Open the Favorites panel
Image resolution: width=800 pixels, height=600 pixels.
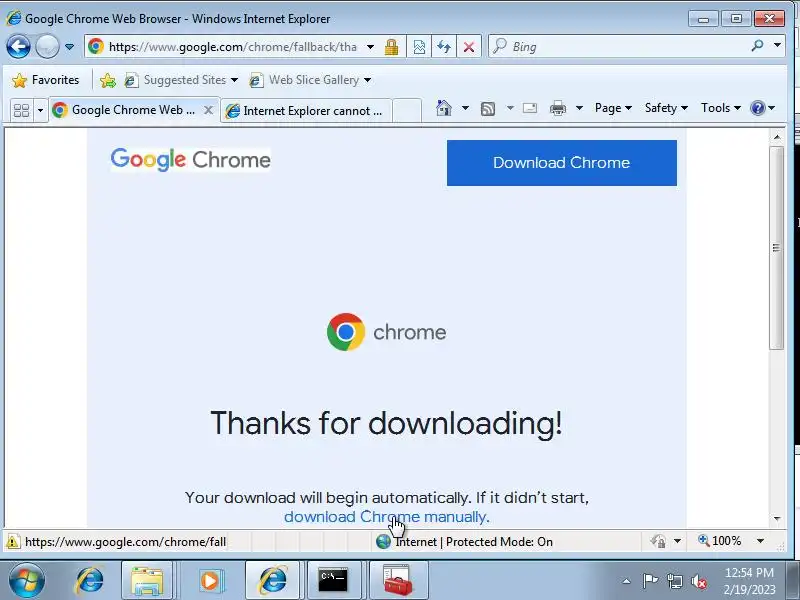point(46,80)
